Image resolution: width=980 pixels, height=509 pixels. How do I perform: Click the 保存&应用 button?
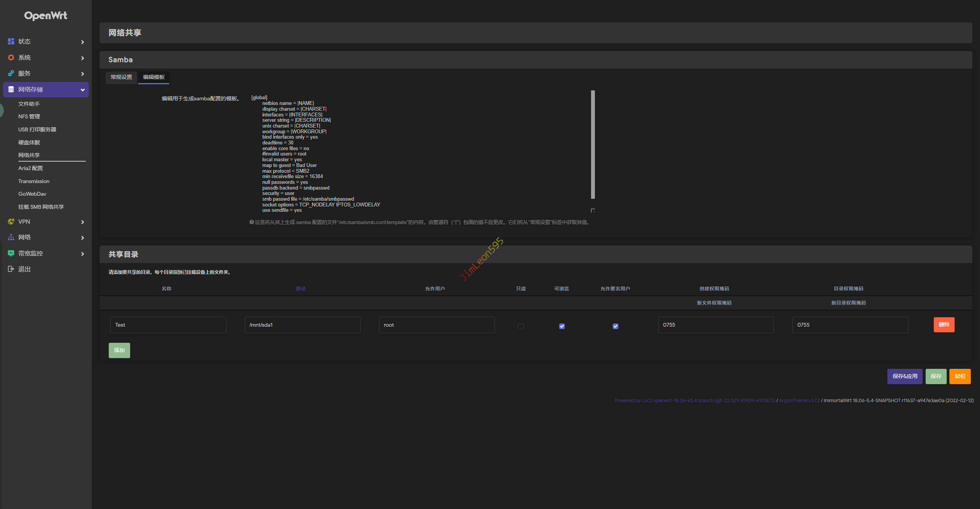(905, 376)
